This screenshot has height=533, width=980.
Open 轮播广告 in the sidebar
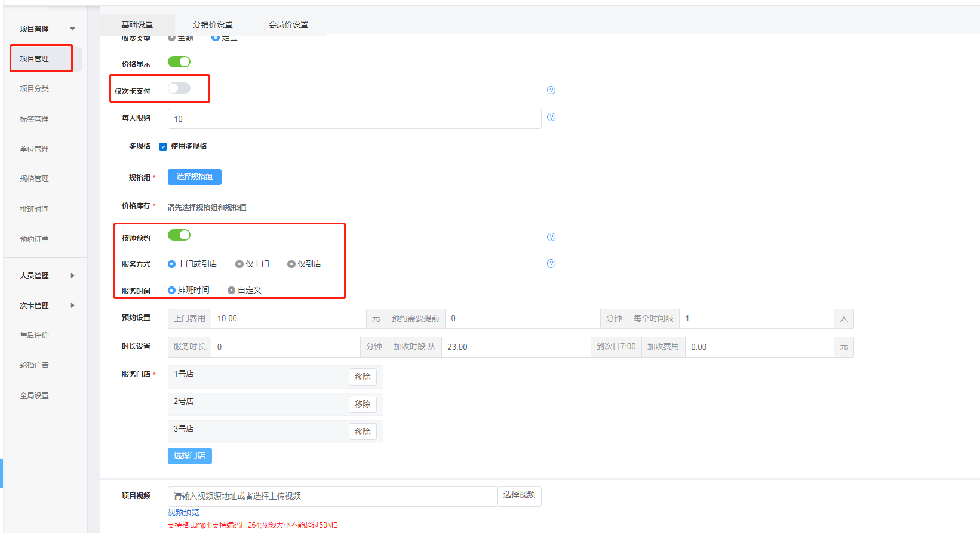(35, 365)
